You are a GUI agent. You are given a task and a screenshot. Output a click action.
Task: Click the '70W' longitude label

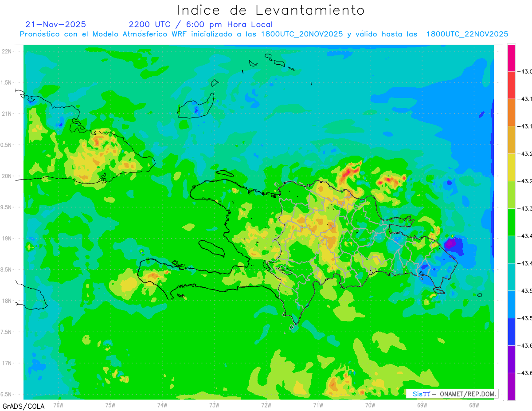[370, 405]
